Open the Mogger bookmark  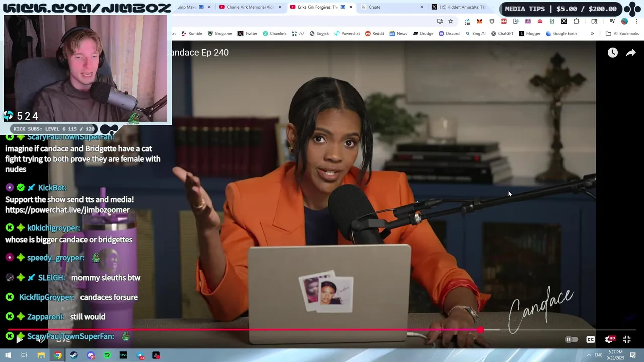[x=529, y=34]
